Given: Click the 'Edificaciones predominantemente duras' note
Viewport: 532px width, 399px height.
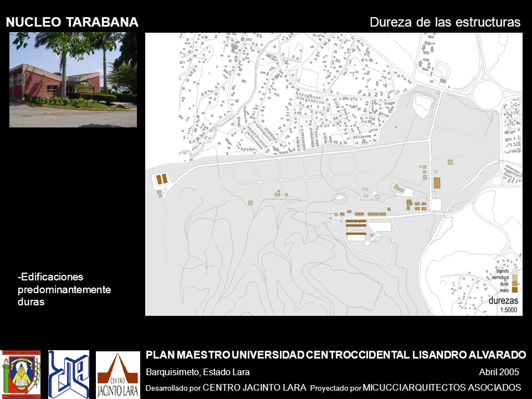Looking at the screenshot, I should 64,289.
